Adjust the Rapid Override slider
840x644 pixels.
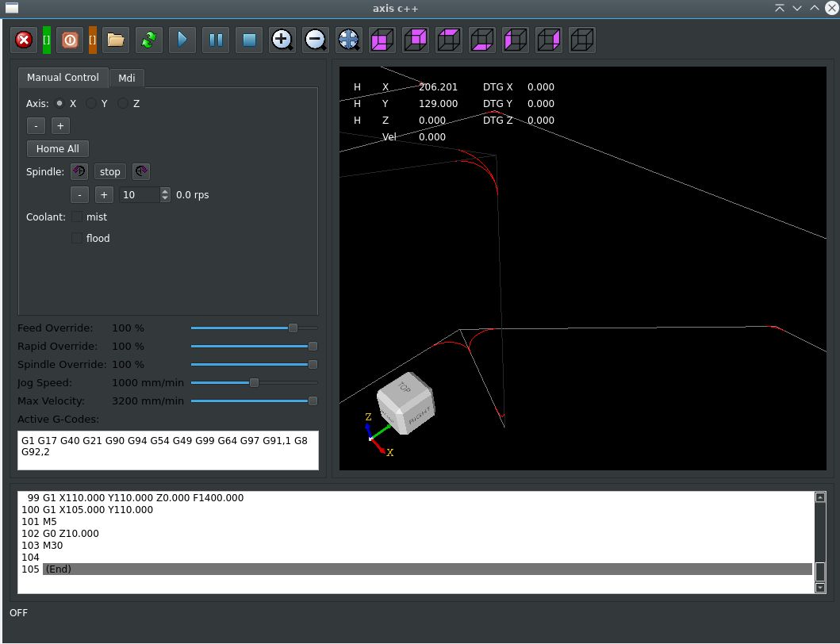pos(254,346)
